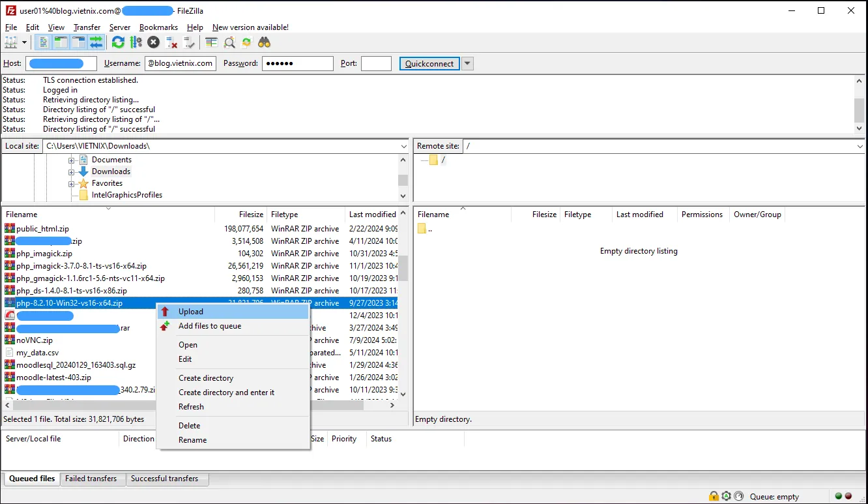Sort local list by Filesize column
The height and width of the screenshot is (504, 868).
(241, 215)
